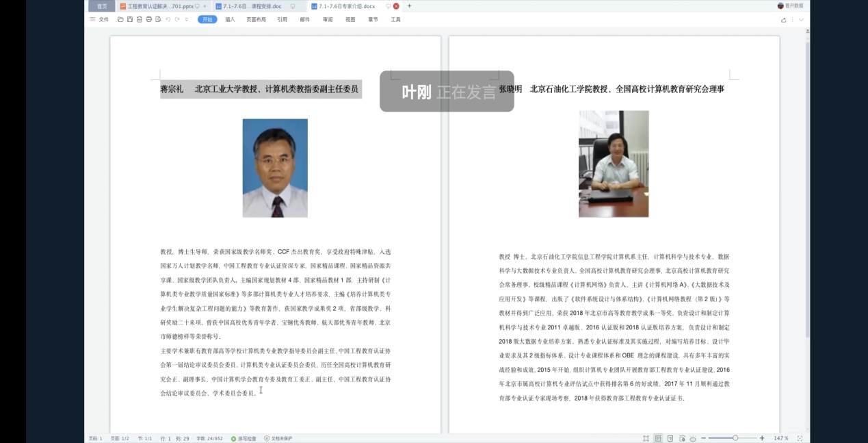Click the zoom in plus icon

[762, 438]
